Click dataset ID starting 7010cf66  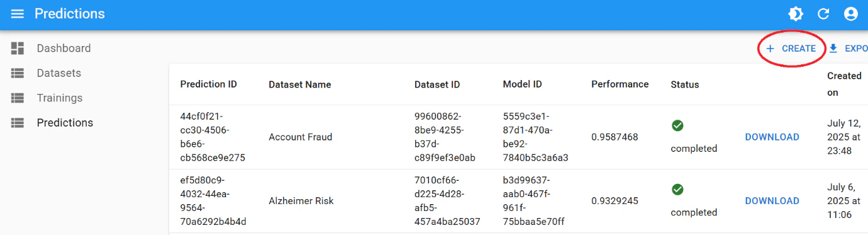[x=447, y=200]
